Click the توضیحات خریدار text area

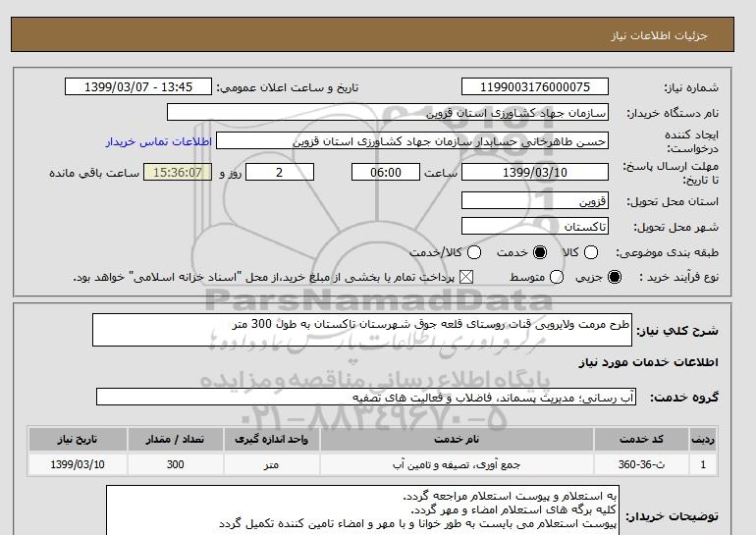point(362,510)
